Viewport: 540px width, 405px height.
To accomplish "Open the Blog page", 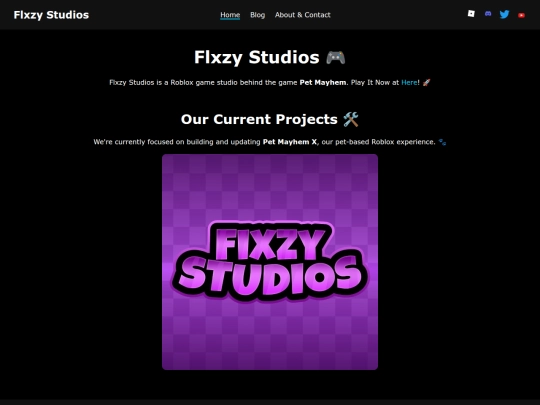I will (258, 15).
